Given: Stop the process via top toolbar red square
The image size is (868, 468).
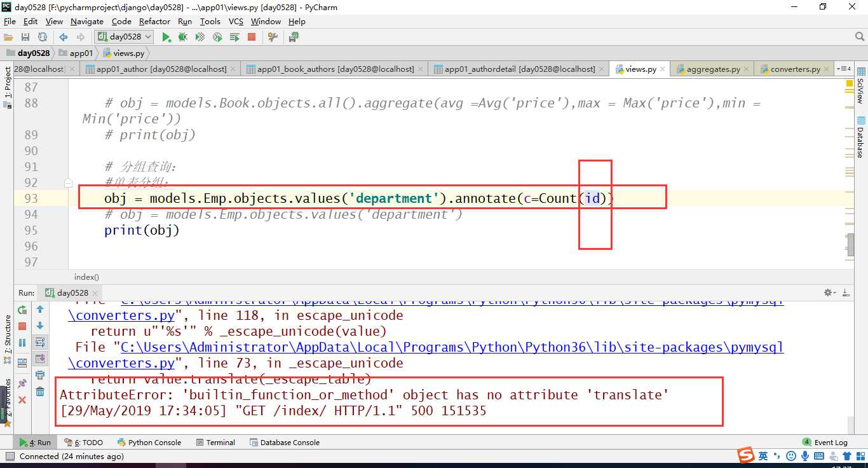Looking at the screenshot, I should [x=252, y=37].
